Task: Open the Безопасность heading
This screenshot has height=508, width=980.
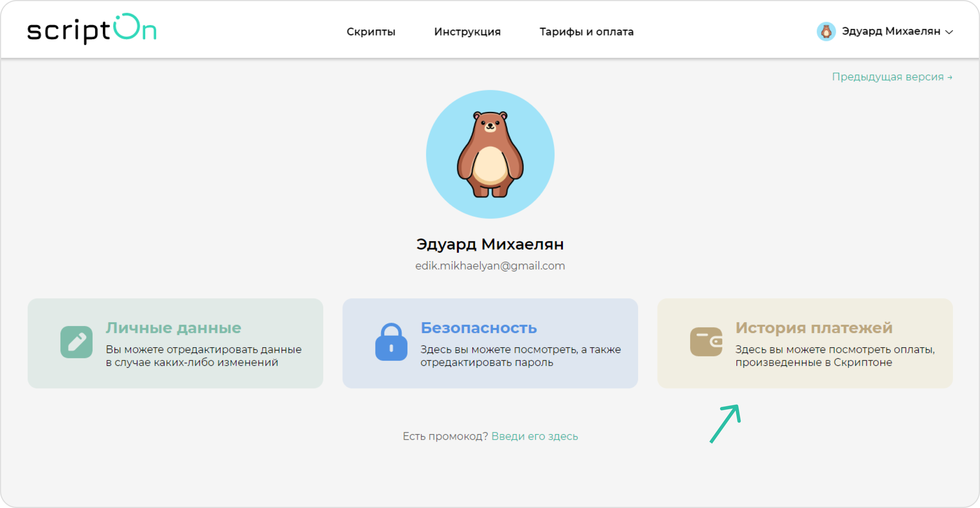Action: (479, 328)
